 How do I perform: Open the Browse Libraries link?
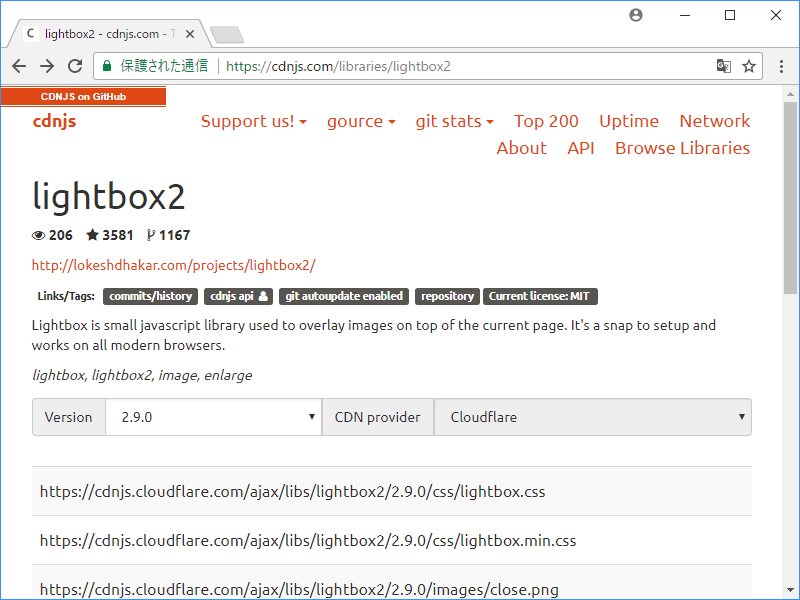click(x=682, y=148)
